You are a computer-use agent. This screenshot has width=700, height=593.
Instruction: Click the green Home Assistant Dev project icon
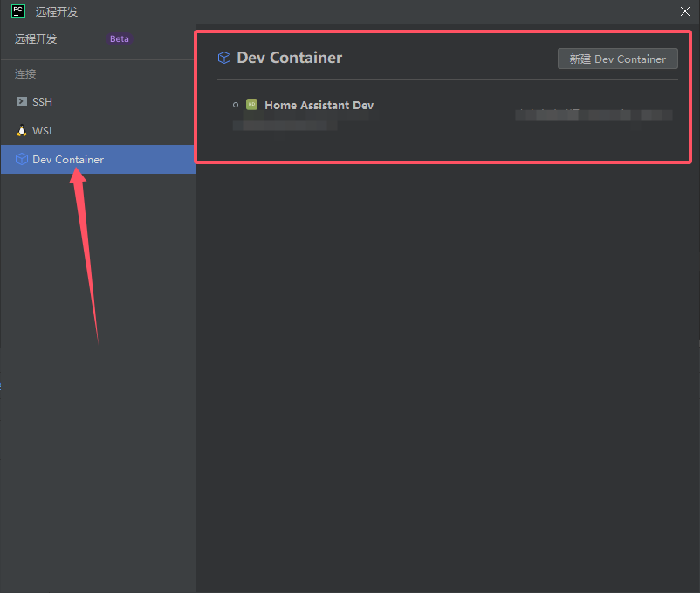[x=251, y=105]
